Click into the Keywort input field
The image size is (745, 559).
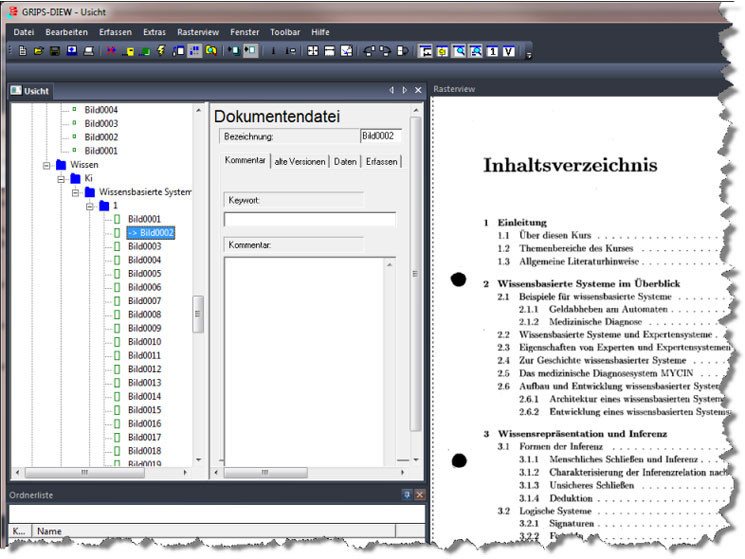coord(309,219)
